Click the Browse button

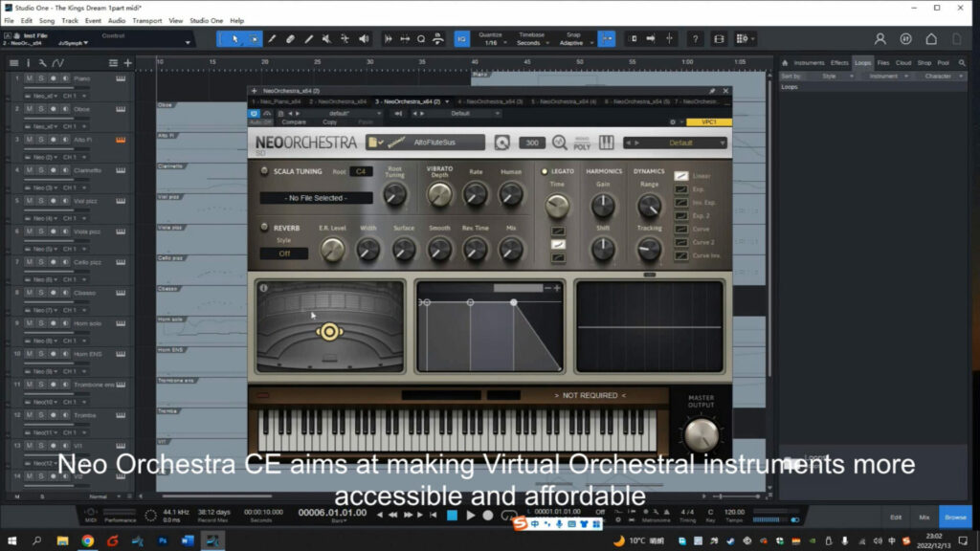click(x=955, y=518)
